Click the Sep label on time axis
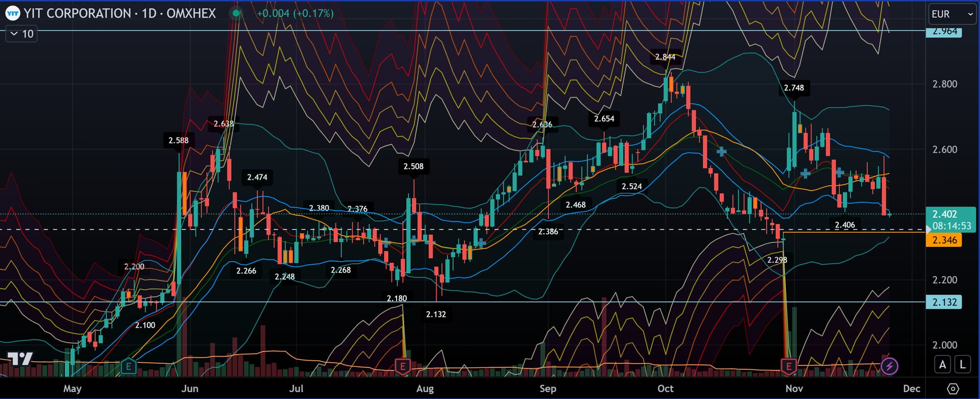The image size is (980, 399). [548, 389]
